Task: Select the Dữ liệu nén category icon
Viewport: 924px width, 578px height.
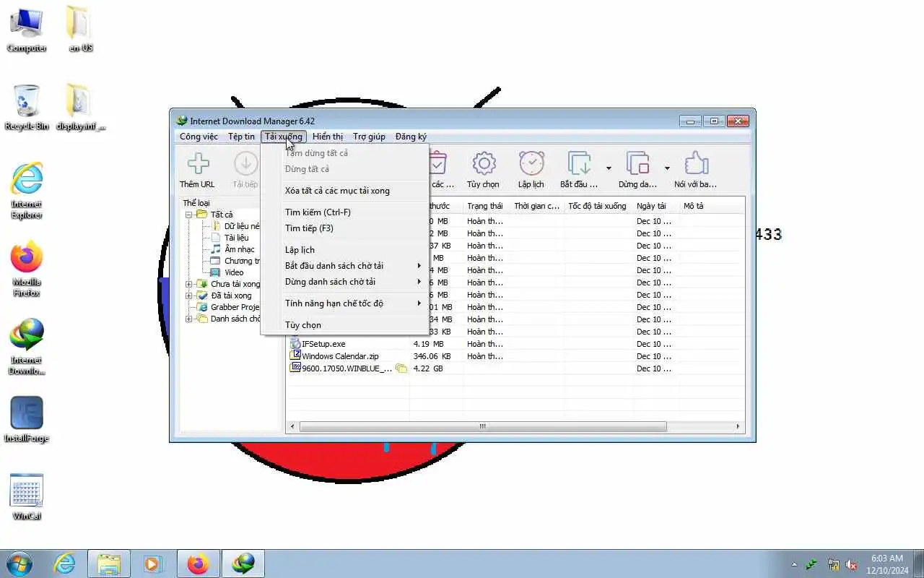Action: (216, 226)
